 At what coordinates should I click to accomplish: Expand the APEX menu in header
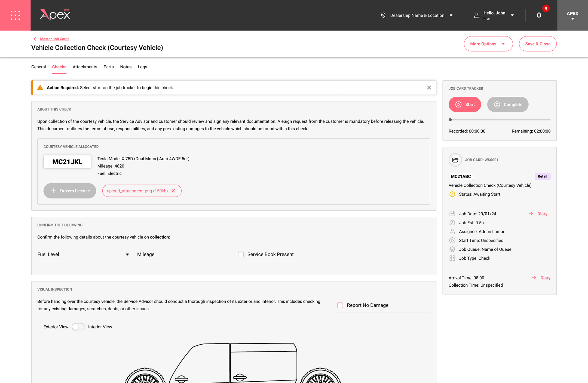[572, 15]
